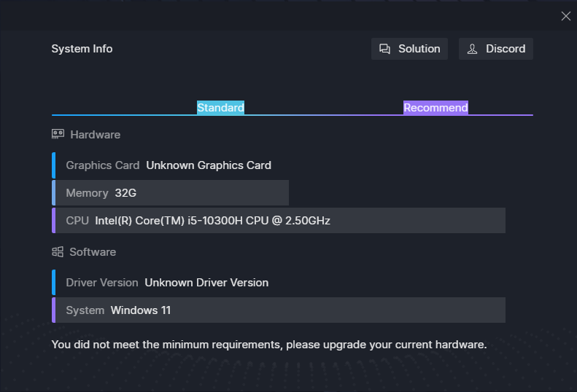The height and width of the screenshot is (392, 577).
Task: Click the Hardware section chip icon
Action: [58, 135]
